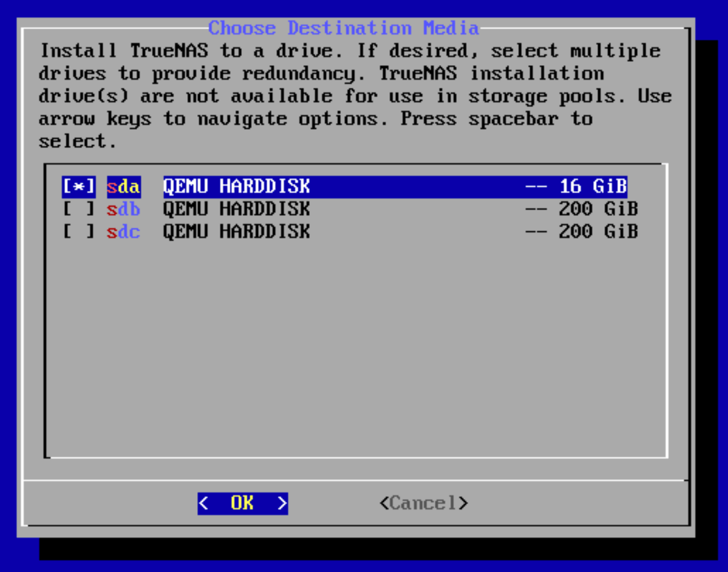728x572 pixels.
Task: Uncheck the selected sda drive checkbox
Action: point(78,187)
